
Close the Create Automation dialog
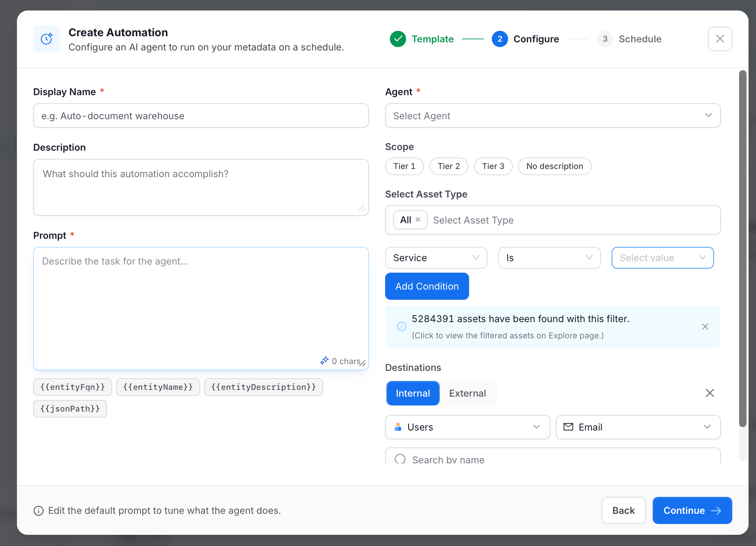click(720, 39)
